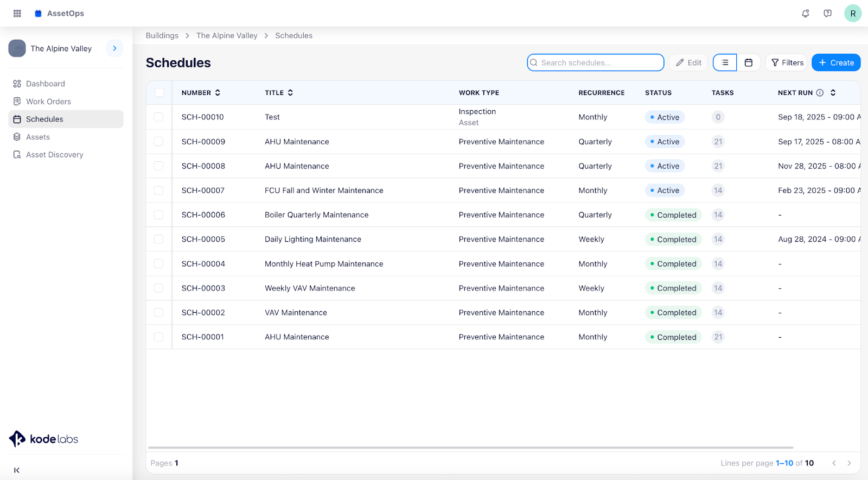The width and height of the screenshot is (868, 480).
Task: Open Daily Lighting Maintenance schedule
Action: [313, 239]
